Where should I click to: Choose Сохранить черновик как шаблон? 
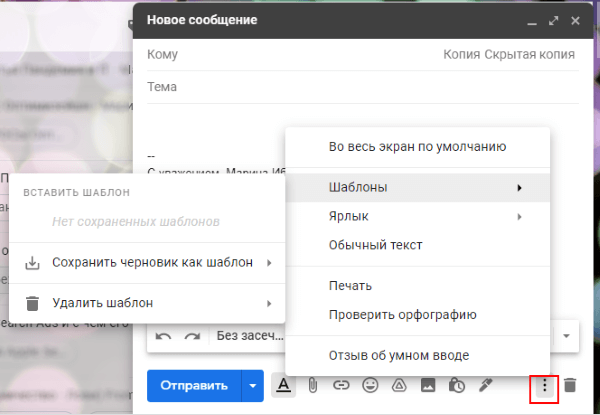[x=147, y=263]
